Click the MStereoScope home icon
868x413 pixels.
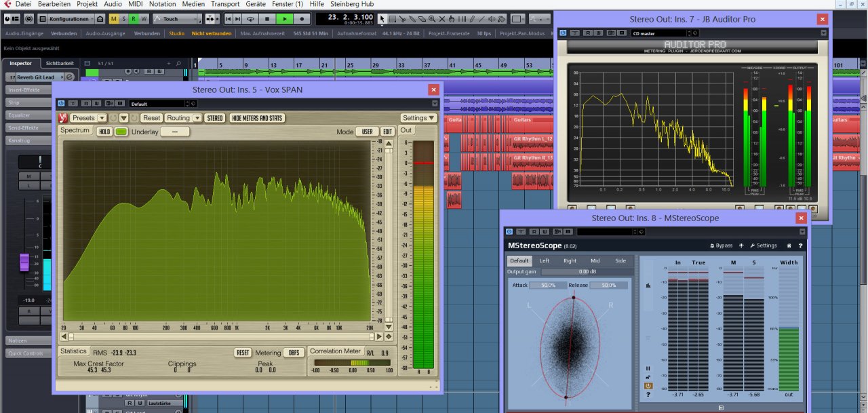(789, 245)
